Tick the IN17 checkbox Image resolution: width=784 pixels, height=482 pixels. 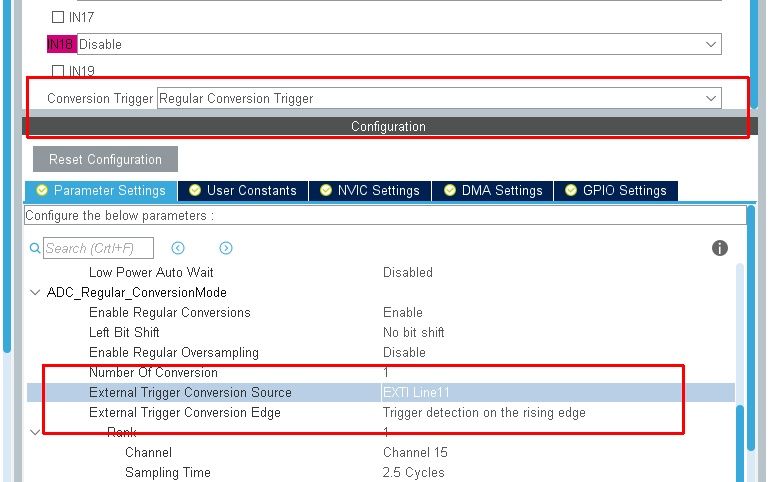tap(58, 18)
